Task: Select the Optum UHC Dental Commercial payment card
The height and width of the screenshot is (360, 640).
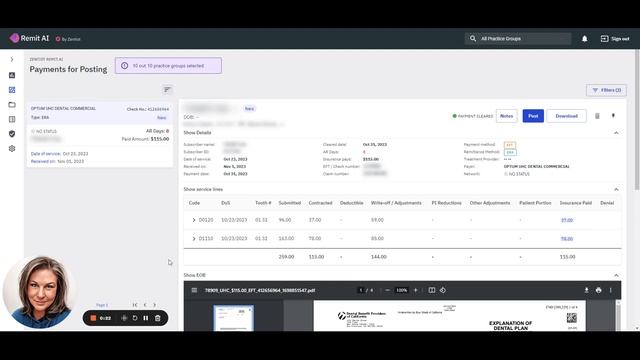Action: 100,135
